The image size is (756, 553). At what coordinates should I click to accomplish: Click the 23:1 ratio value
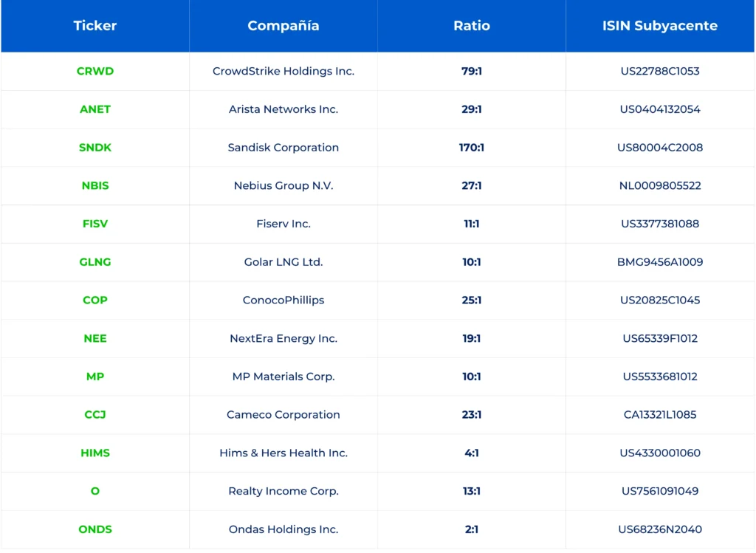pos(472,415)
